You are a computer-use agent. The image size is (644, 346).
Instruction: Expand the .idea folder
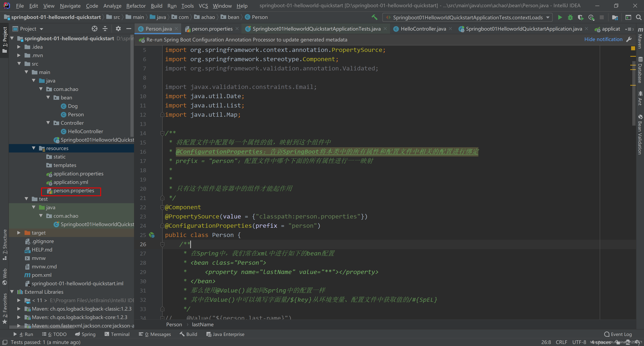pyautogui.click(x=19, y=47)
